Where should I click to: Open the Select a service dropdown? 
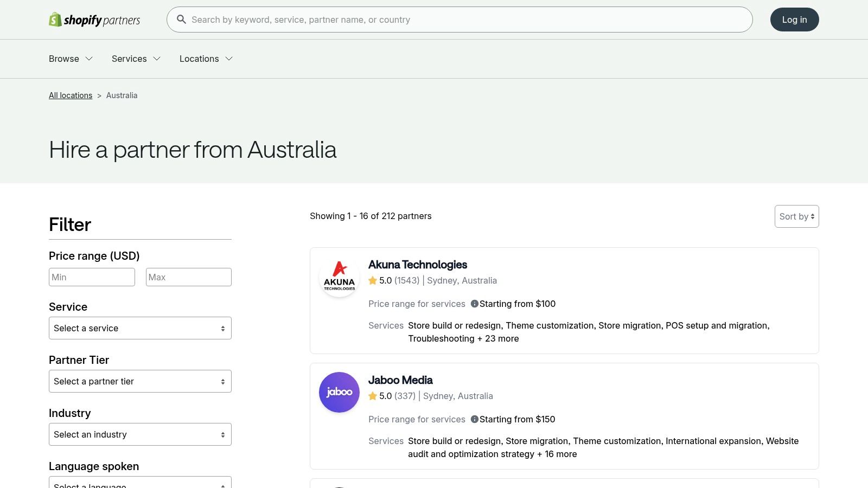point(140,328)
